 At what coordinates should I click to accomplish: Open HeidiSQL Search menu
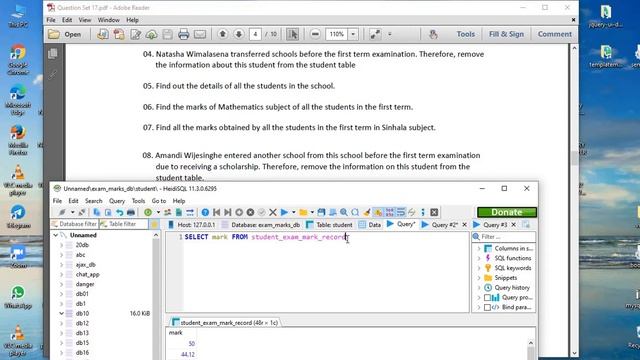[x=93, y=201]
